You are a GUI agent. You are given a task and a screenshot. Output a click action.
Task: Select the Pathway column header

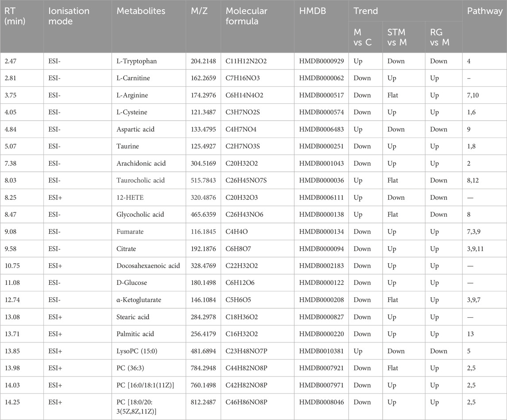coord(484,11)
